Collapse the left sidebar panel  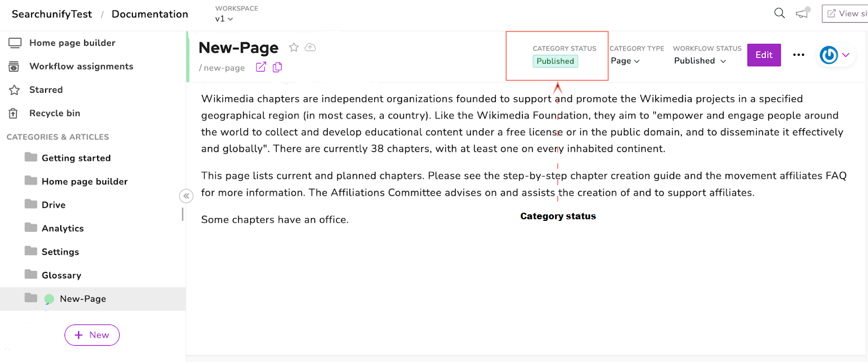pos(186,196)
